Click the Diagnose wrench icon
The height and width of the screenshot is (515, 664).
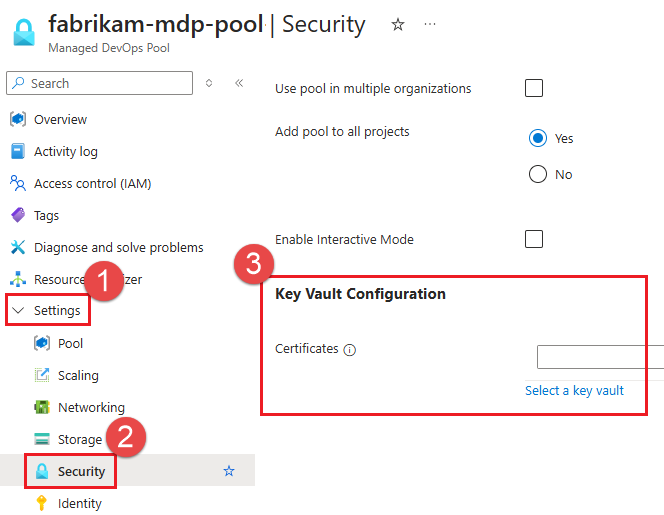[x=18, y=247]
